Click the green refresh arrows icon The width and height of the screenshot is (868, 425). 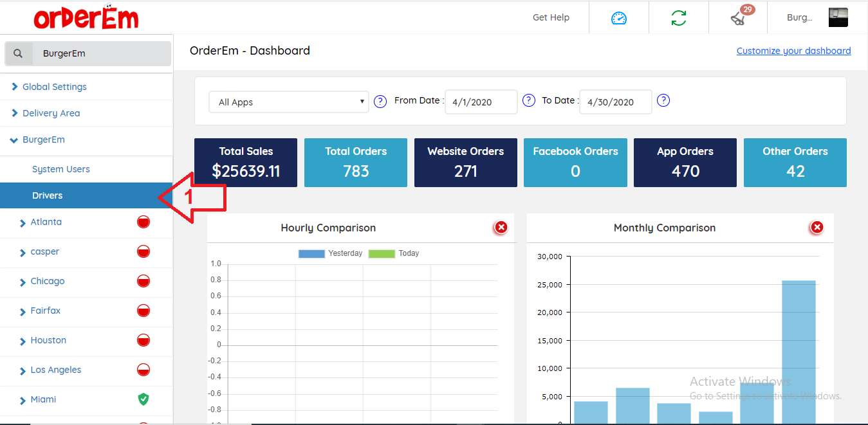pyautogui.click(x=678, y=18)
